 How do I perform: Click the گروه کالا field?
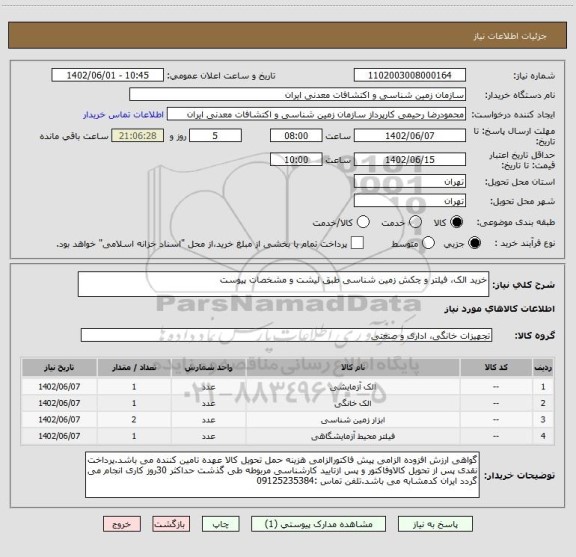(286, 335)
